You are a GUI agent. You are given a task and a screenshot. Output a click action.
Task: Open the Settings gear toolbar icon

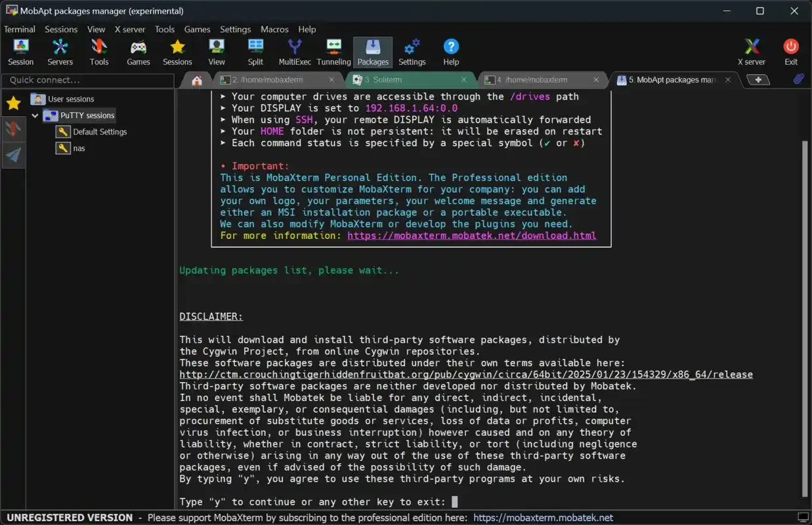[x=412, y=52]
